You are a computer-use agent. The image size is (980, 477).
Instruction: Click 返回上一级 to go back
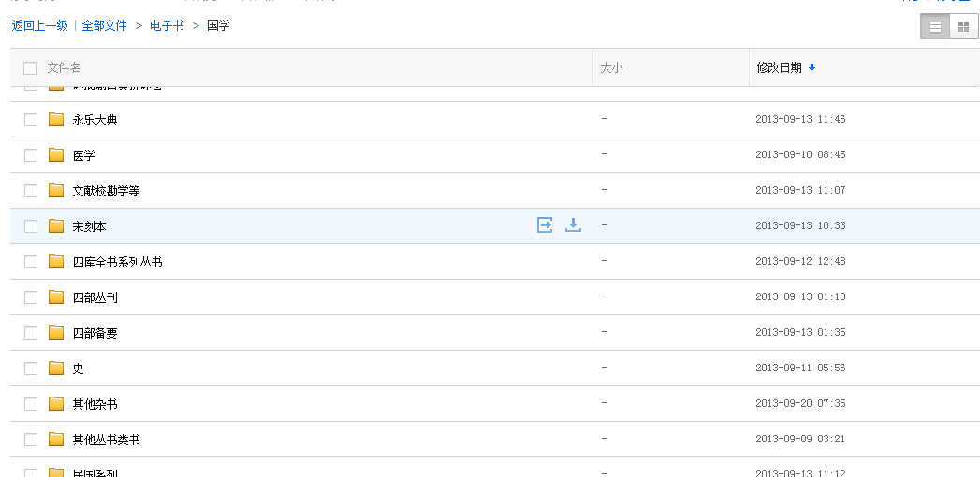pyautogui.click(x=40, y=26)
